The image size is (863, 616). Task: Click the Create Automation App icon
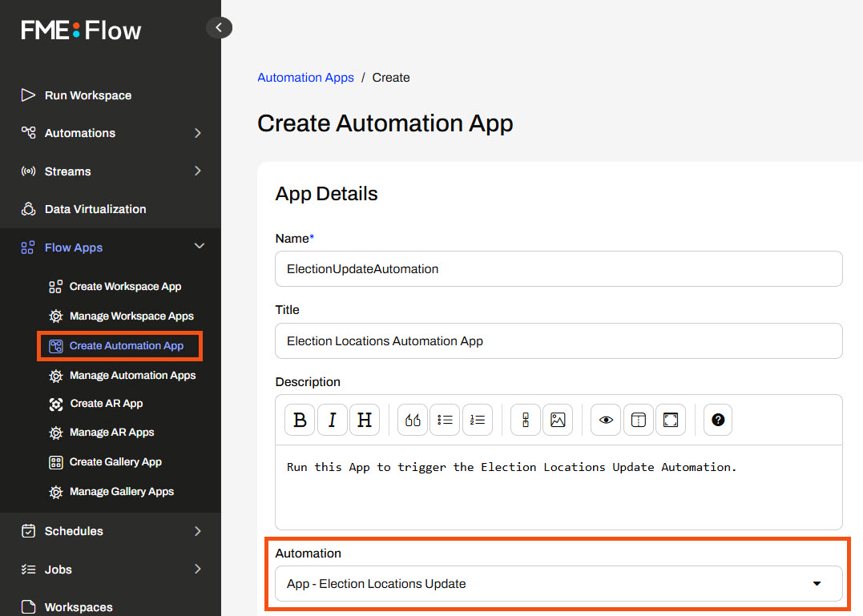click(55, 346)
